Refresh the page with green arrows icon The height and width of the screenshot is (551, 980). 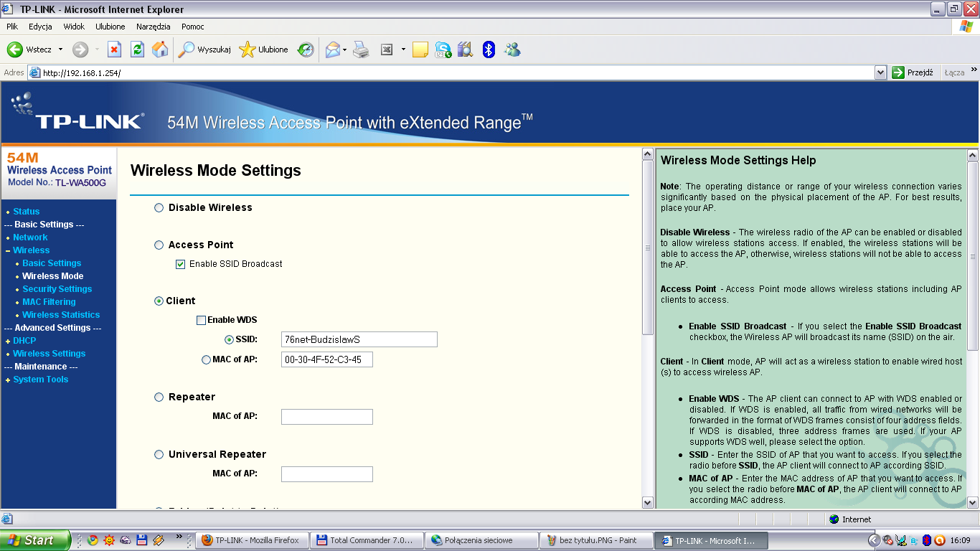137,50
